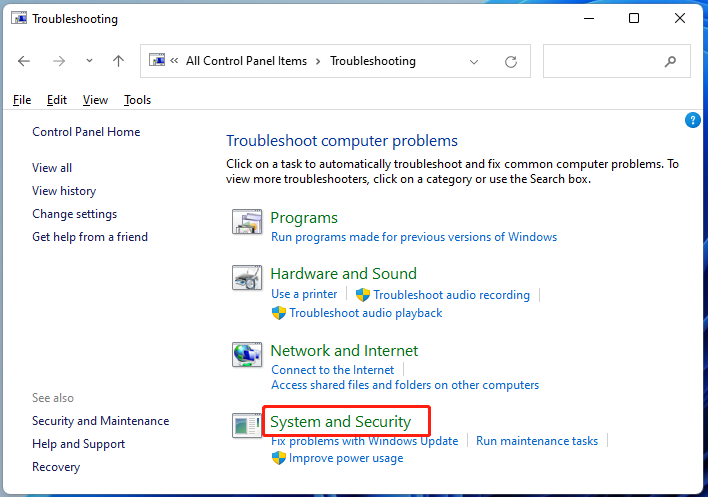Click shield icon beside Troubleshoot audio recording
Screen dimensions: 708x497
tap(363, 295)
